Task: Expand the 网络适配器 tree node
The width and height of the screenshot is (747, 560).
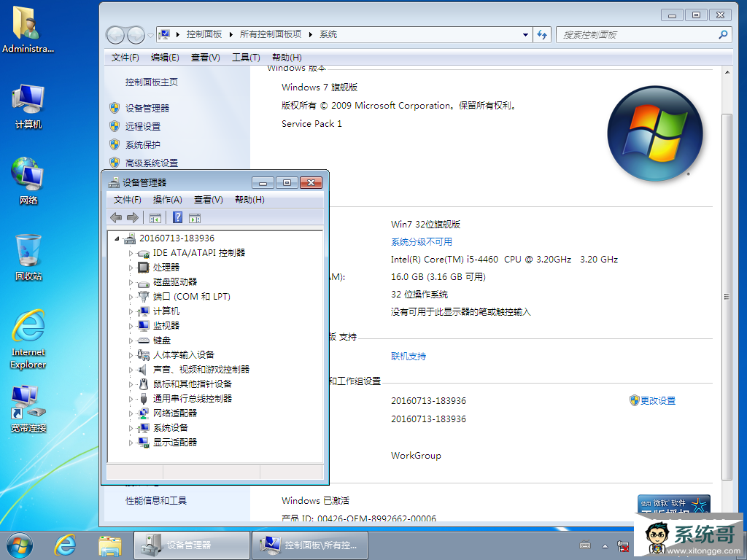Action: click(x=131, y=413)
